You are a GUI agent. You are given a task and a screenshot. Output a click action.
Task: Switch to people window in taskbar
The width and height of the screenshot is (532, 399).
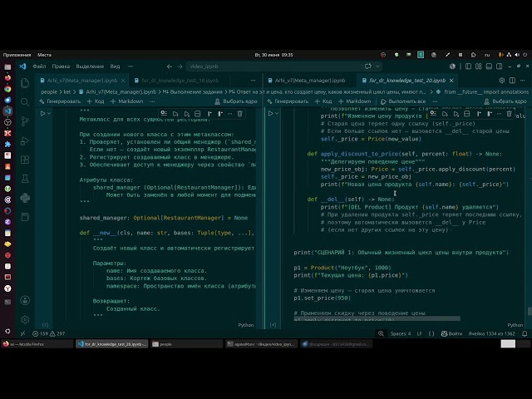tap(186, 344)
